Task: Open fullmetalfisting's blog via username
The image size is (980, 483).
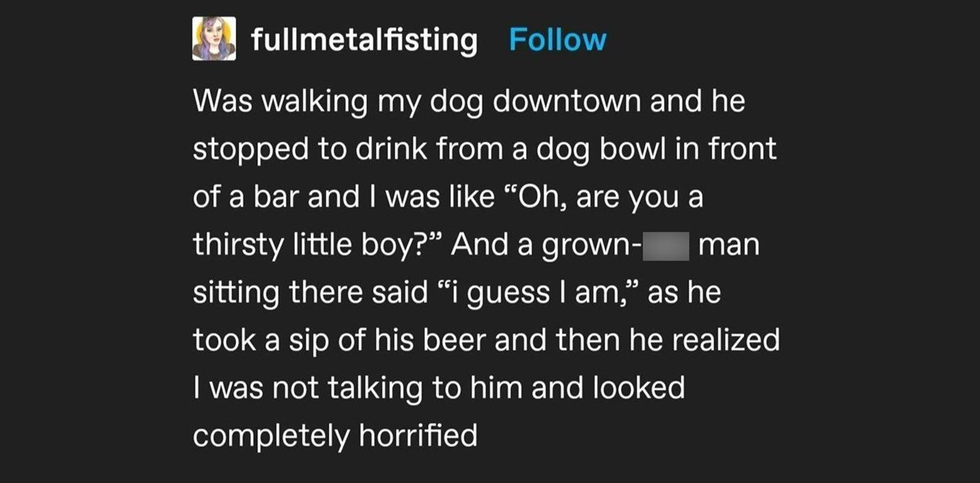Action: (363, 40)
